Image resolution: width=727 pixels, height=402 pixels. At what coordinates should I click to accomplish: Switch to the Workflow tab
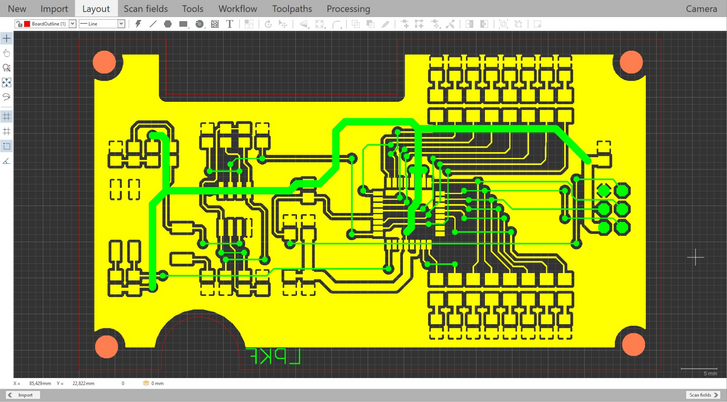point(237,8)
